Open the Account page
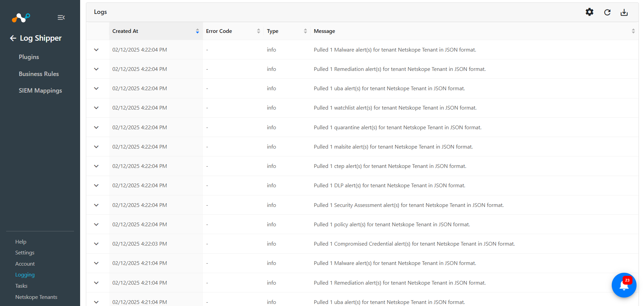644x306 pixels. (25, 264)
